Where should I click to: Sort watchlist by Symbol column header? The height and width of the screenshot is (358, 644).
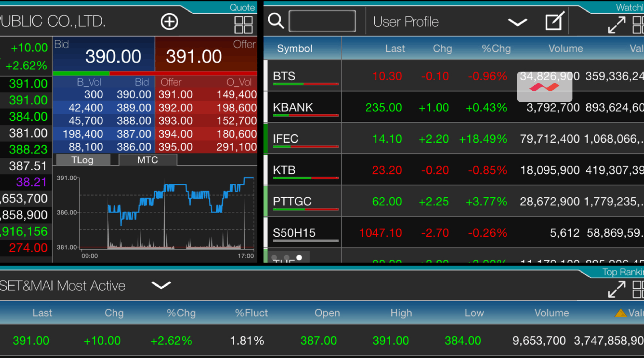pyautogui.click(x=295, y=48)
